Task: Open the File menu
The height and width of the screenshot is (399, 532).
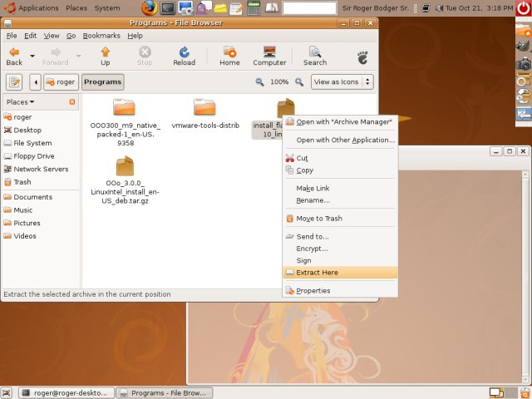Action: 12,36
